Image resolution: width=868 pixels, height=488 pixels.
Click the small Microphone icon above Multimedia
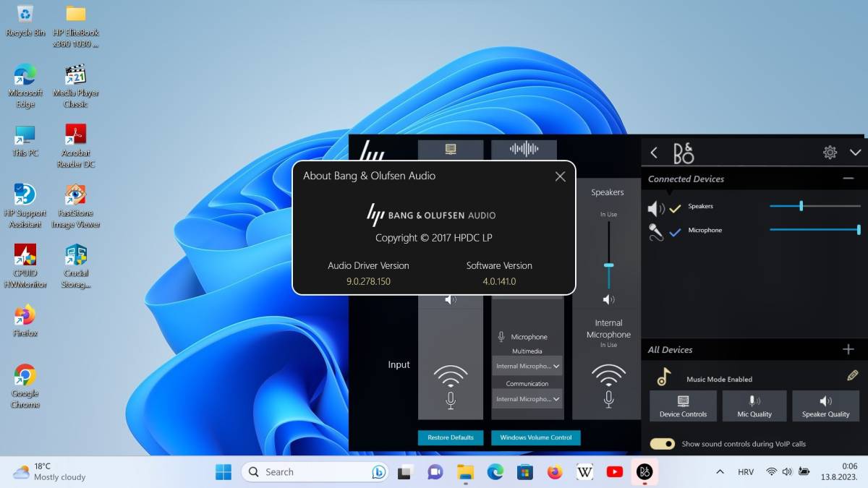[x=501, y=337]
